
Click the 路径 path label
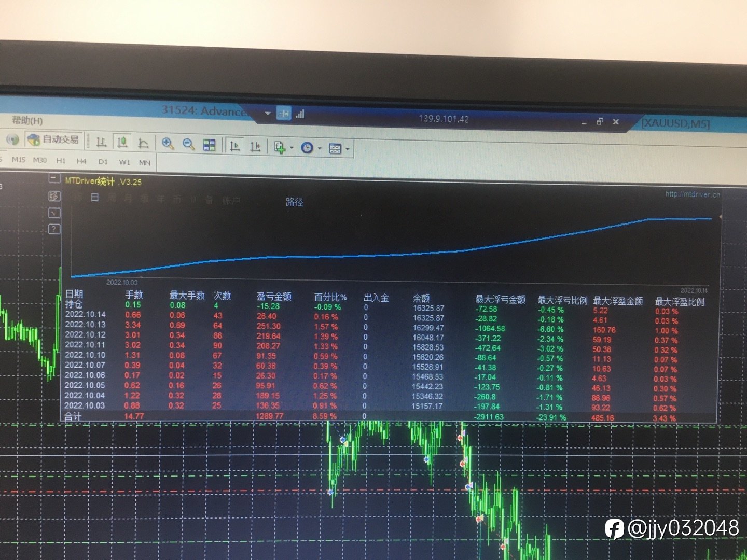click(x=295, y=202)
